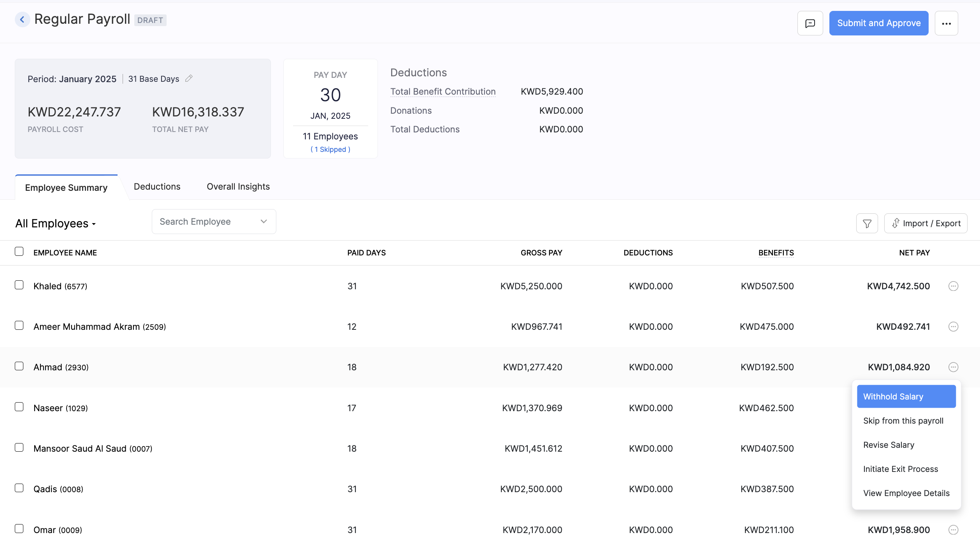Choose Skip from this payroll option
This screenshot has height=549, width=980.
pyautogui.click(x=903, y=421)
